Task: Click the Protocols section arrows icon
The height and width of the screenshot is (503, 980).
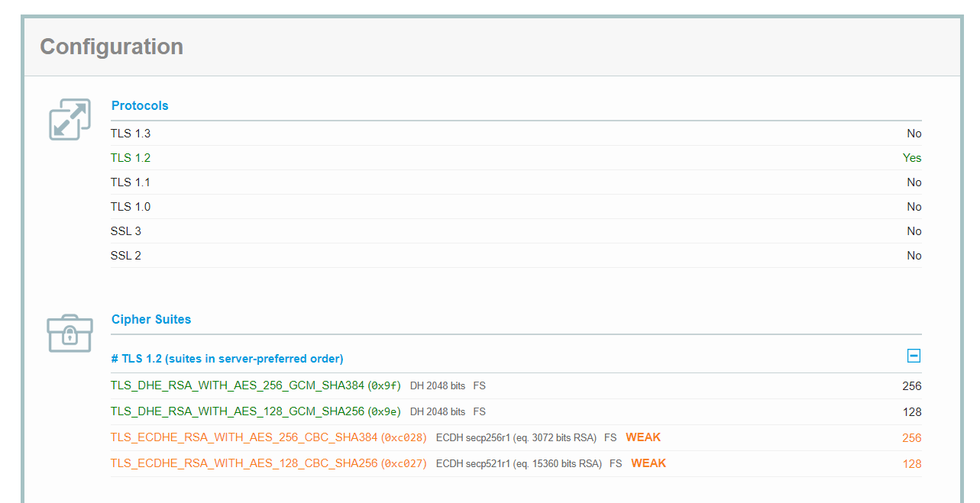Action: [70, 120]
